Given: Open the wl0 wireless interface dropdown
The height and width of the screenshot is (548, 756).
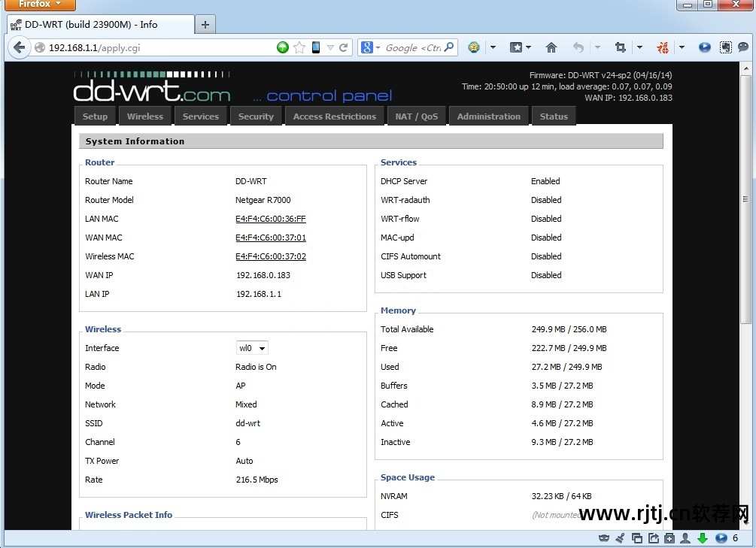Looking at the screenshot, I should 252,348.
